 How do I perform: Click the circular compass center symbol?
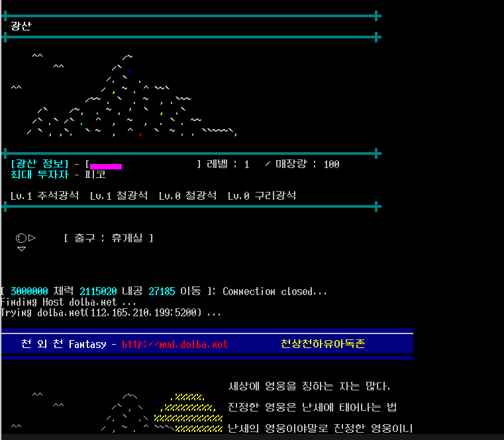[21, 238]
